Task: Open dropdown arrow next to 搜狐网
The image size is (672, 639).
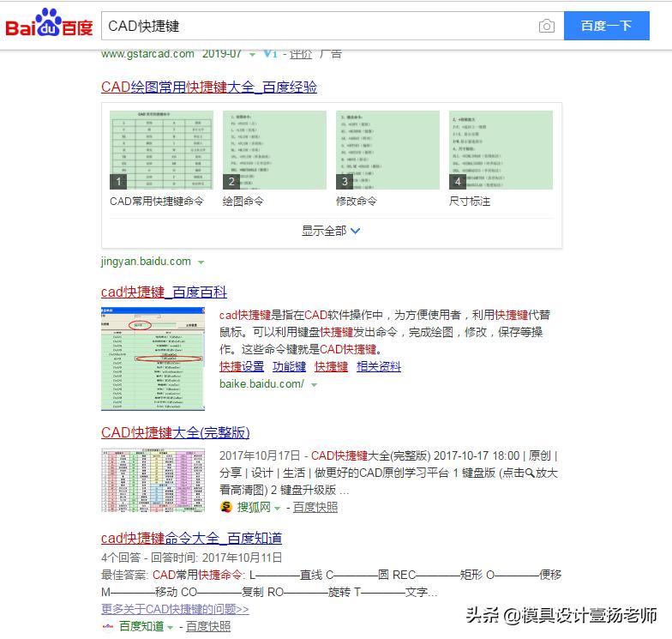Action: click(x=278, y=508)
